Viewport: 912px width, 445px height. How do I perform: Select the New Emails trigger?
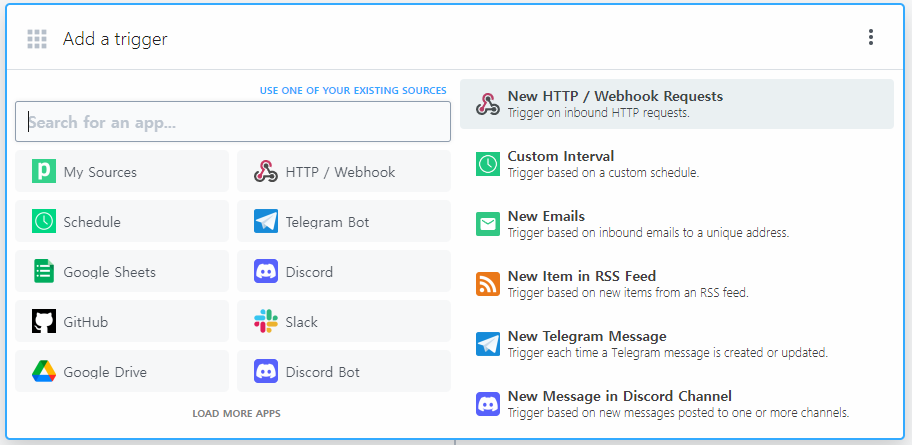click(x=677, y=224)
